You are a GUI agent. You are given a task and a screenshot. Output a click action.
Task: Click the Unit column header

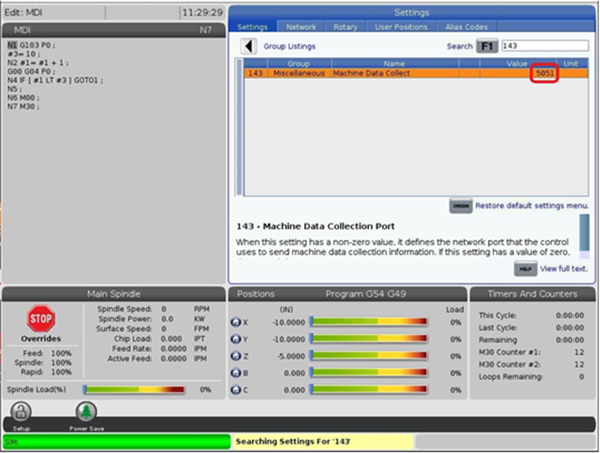pyautogui.click(x=571, y=64)
